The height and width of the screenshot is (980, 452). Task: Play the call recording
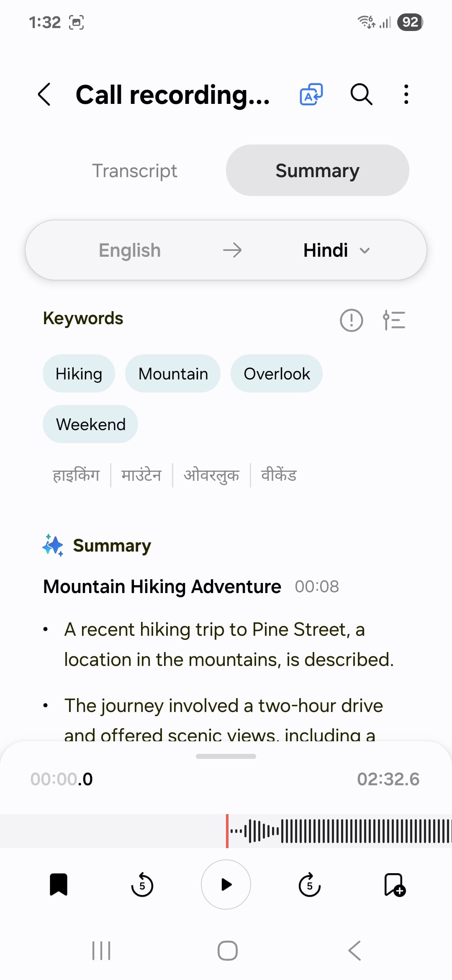point(226,884)
